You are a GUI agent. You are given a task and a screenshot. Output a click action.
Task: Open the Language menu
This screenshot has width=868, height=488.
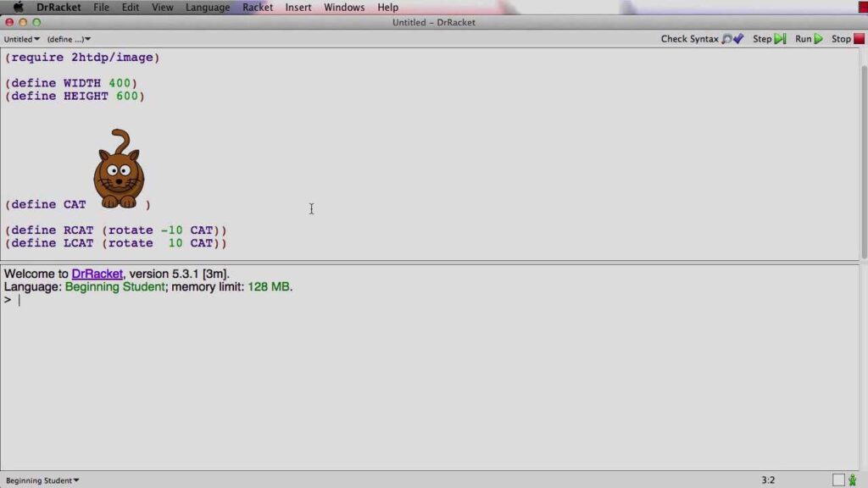208,7
